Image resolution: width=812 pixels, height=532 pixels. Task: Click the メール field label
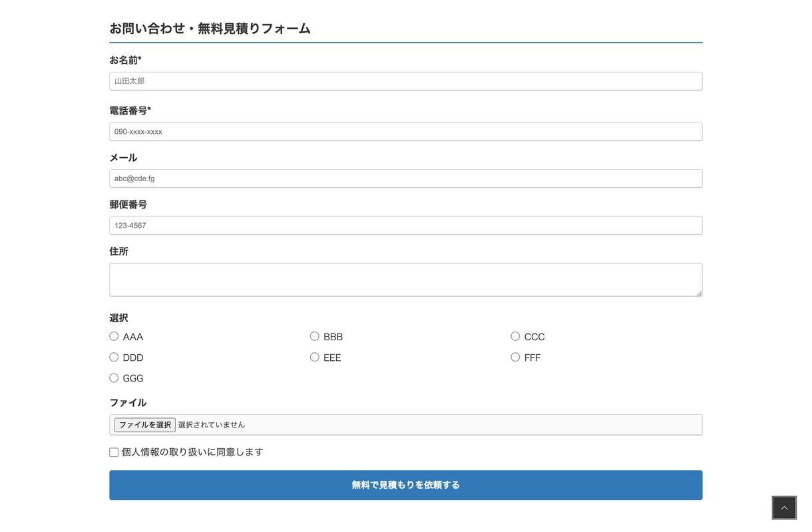click(x=123, y=158)
